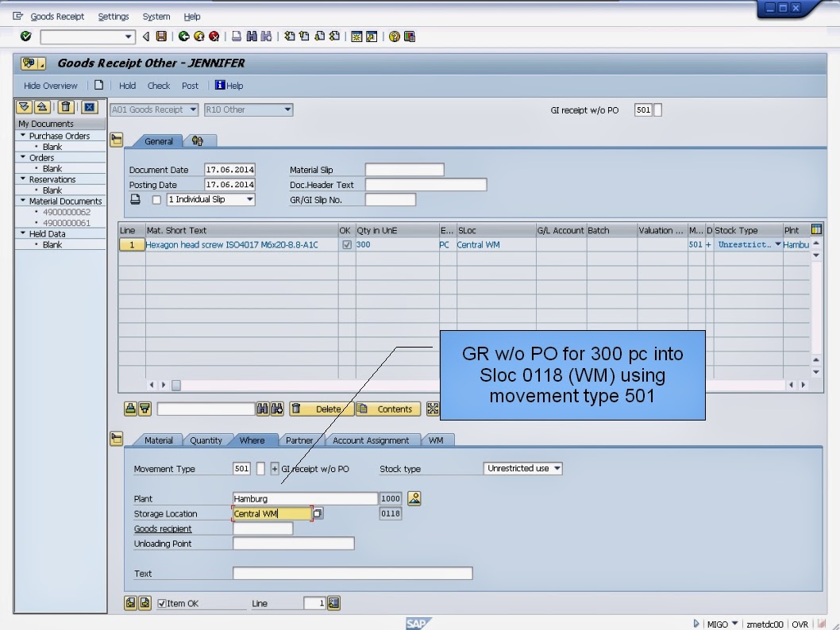840x630 pixels.
Task: Click the sort/filter icon in the item detail area
Action: point(144,409)
